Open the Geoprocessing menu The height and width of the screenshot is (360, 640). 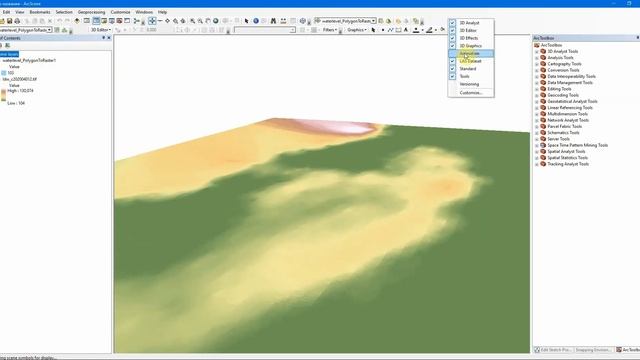coord(91,12)
